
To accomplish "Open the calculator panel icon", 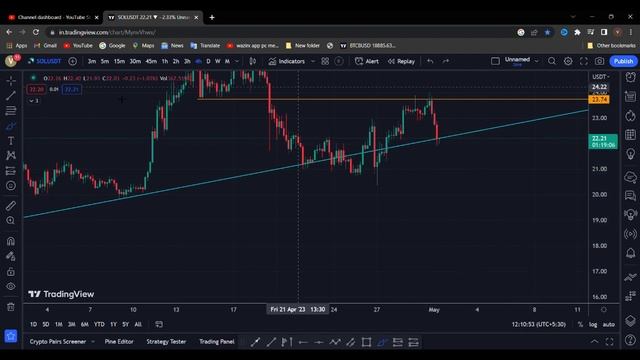I will (631, 134).
